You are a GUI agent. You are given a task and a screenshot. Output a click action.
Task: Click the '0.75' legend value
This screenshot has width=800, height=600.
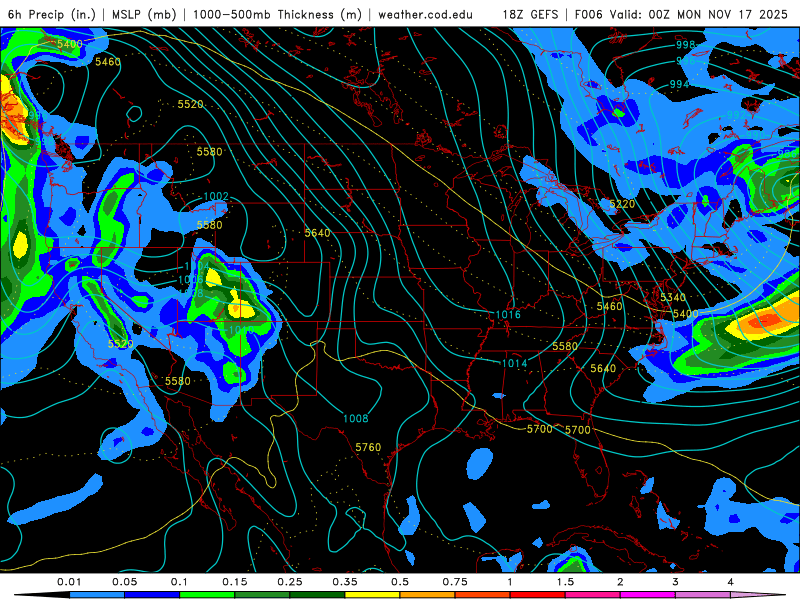455,582
